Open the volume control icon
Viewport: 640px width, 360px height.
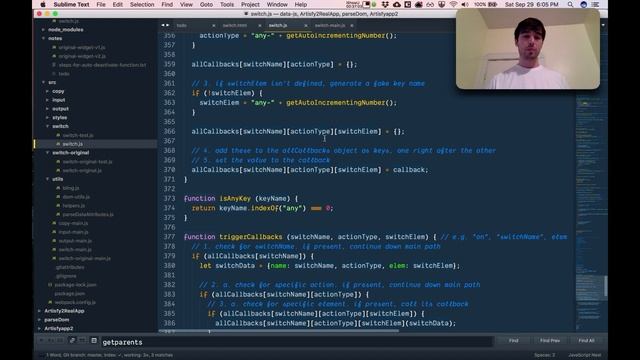click(464, 4)
